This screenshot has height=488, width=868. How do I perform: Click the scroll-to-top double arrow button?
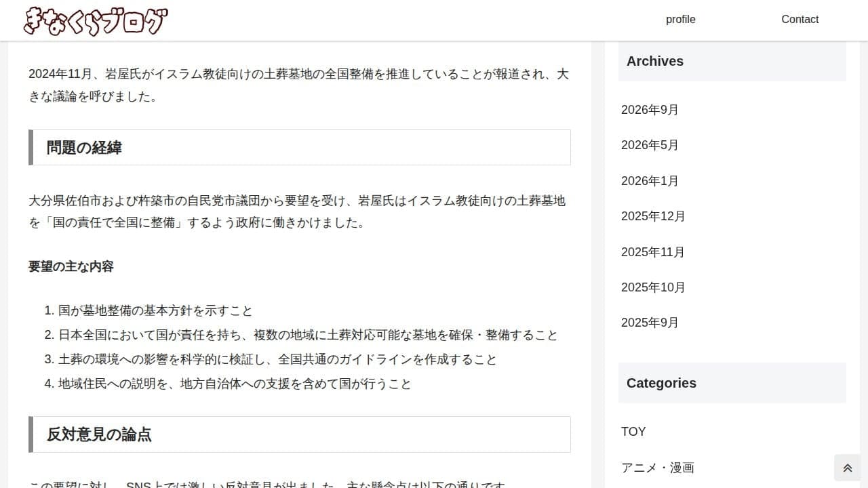847,468
